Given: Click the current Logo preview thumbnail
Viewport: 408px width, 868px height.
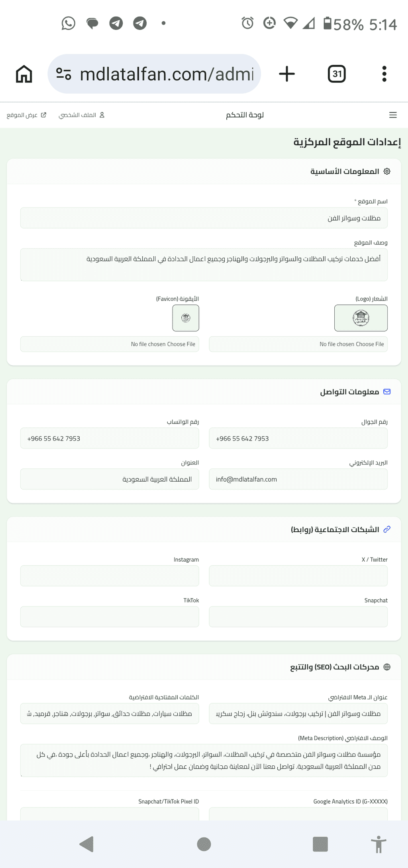Looking at the screenshot, I should (361, 318).
